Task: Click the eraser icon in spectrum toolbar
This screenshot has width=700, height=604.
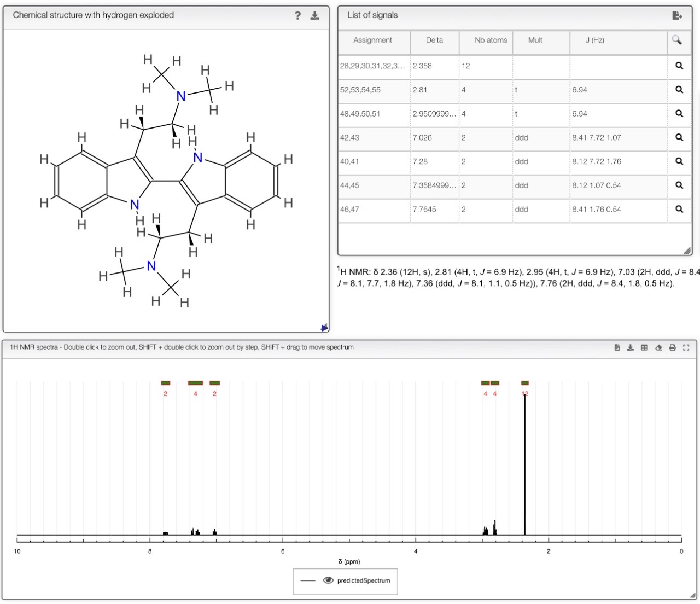Action: 658,347
